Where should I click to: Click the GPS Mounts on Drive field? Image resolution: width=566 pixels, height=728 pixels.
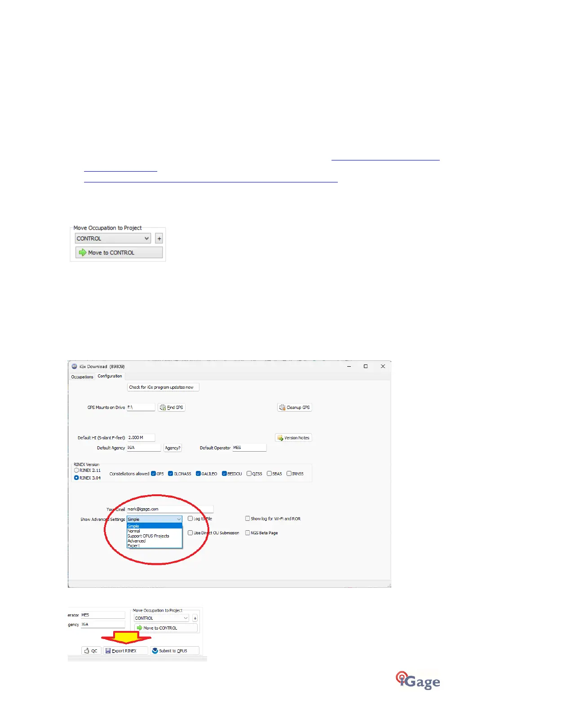click(x=141, y=407)
